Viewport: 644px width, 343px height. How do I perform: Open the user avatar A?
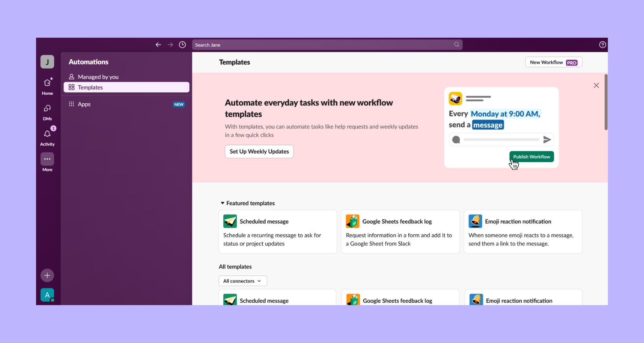(47, 295)
